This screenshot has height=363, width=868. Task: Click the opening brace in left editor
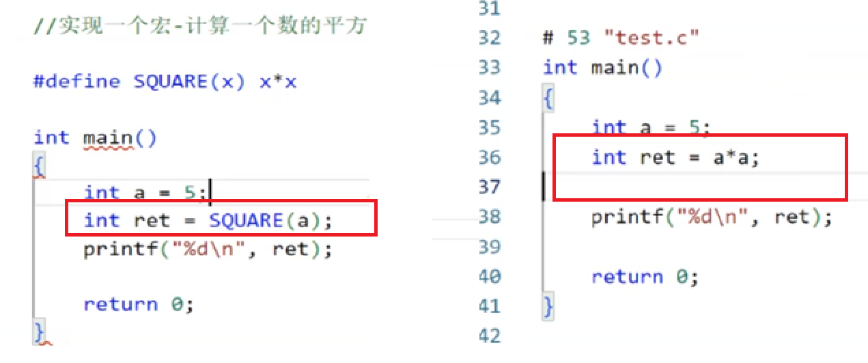pyautogui.click(x=40, y=167)
